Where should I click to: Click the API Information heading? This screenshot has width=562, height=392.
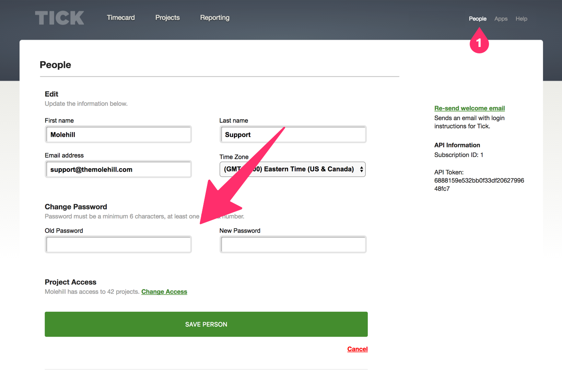tap(457, 145)
